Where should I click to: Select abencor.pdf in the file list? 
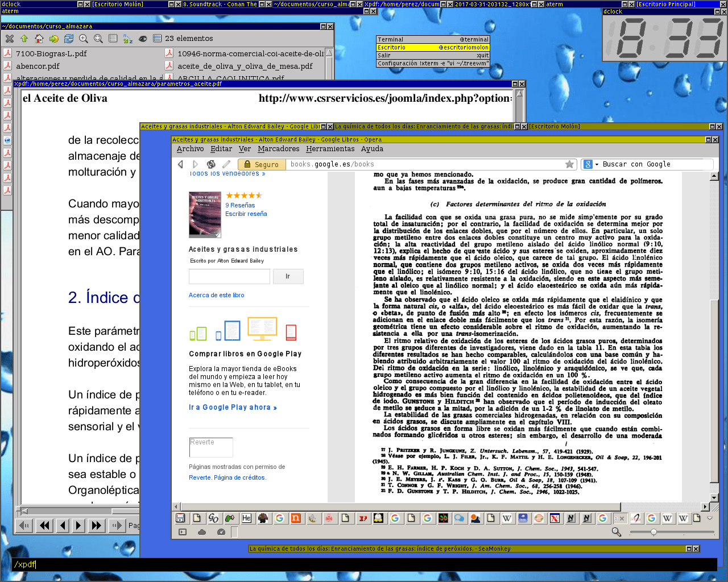coord(38,66)
